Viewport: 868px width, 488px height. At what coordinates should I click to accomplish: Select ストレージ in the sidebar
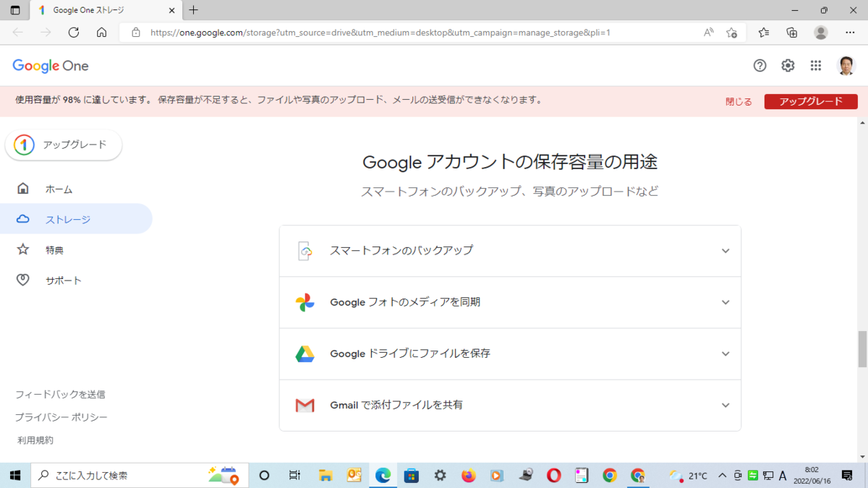(x=76, y=219)
